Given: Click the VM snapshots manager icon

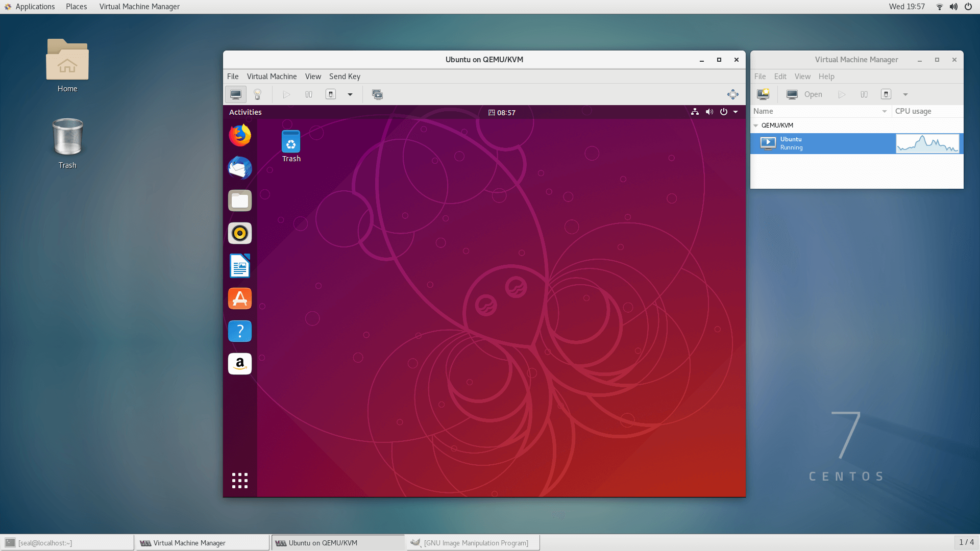Looking at the screenshot, I should point(377,94).
